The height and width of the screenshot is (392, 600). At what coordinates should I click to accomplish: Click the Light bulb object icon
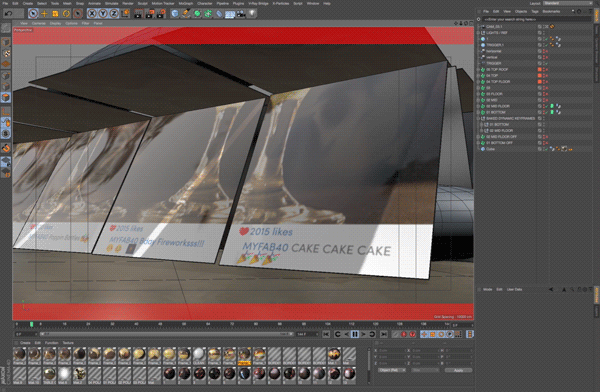click(x=252, y=14)
